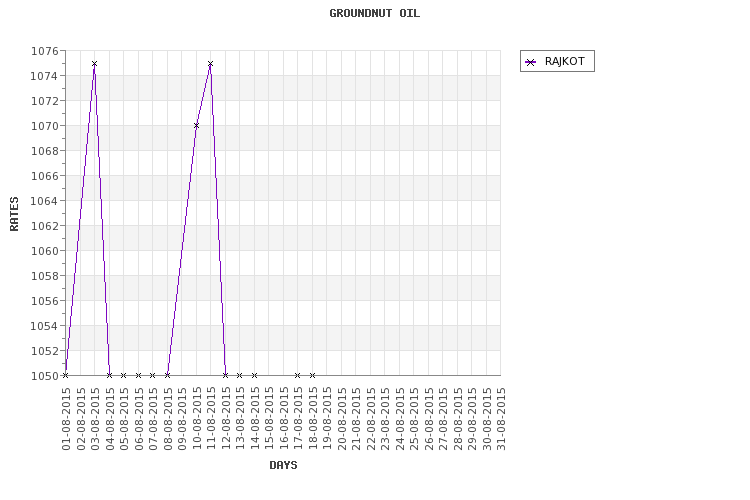Click the 1050 y-axis tick label
The image size is (750, 500).
click(44, 376)
